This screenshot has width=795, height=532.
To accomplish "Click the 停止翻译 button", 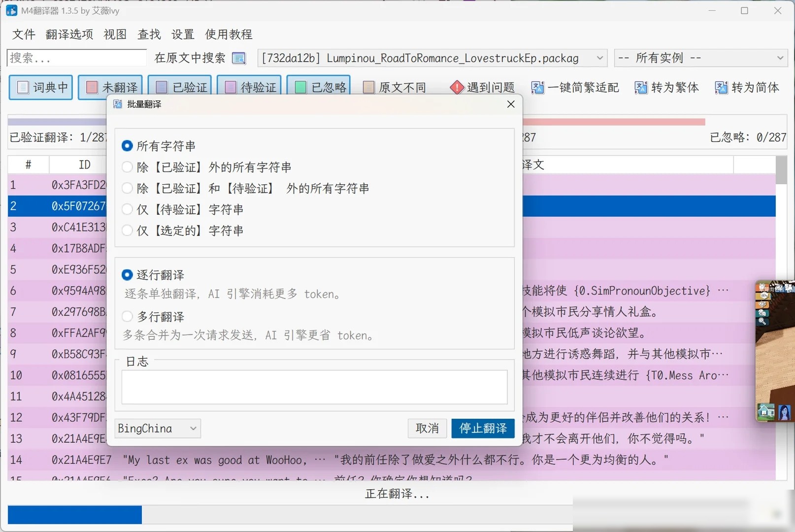I will click(x=483, y=429).
